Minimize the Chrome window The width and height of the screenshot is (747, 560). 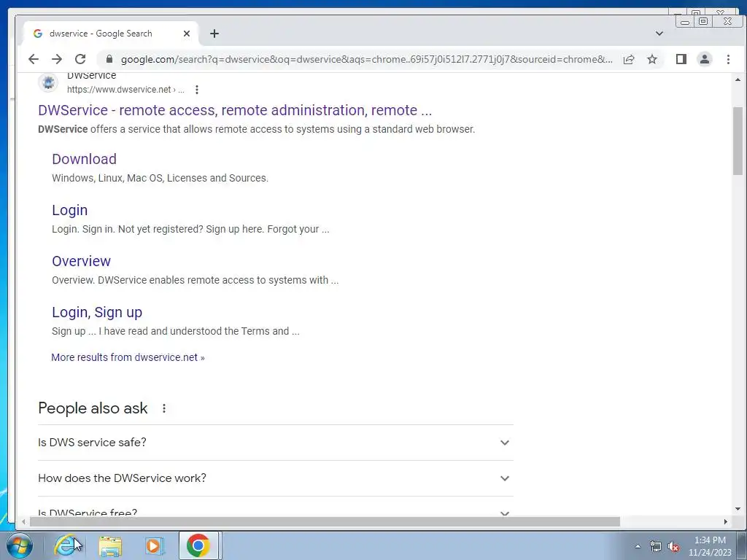[x=685, y=21]
